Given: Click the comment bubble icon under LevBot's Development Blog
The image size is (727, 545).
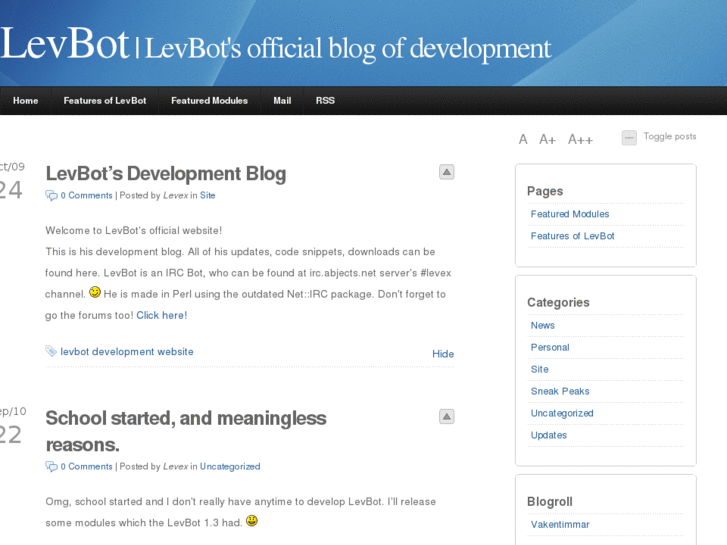Looking at the screenshot, I should (51, 195).
